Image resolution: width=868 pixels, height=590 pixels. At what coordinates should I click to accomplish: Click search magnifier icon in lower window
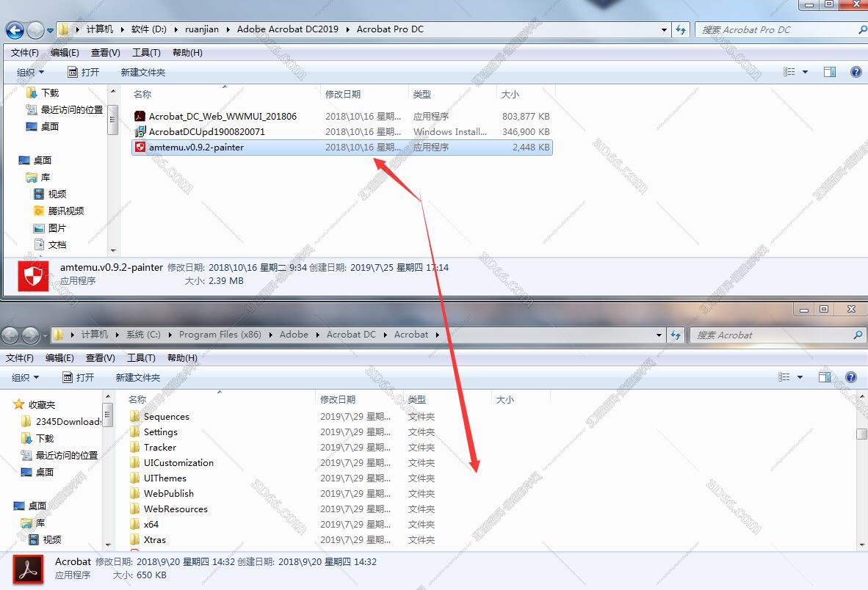(x=858, y=335)
